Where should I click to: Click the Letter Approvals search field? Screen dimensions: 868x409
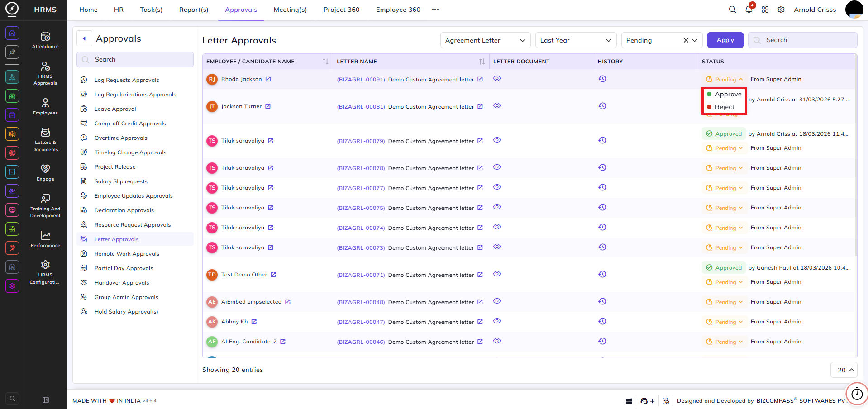pyautogui.click(x=802, y=40)
